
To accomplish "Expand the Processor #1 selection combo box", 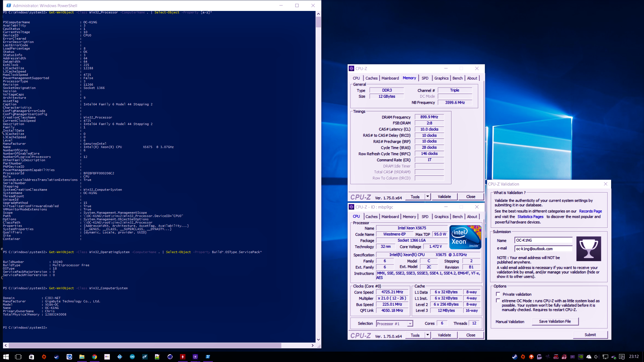I will click(394, 324).
